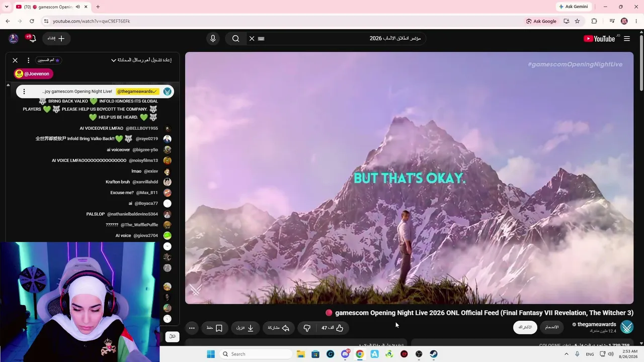The height and width of the screenshot is (362, 644).
Task: Go forward in browser history
Action: [20, 21]
